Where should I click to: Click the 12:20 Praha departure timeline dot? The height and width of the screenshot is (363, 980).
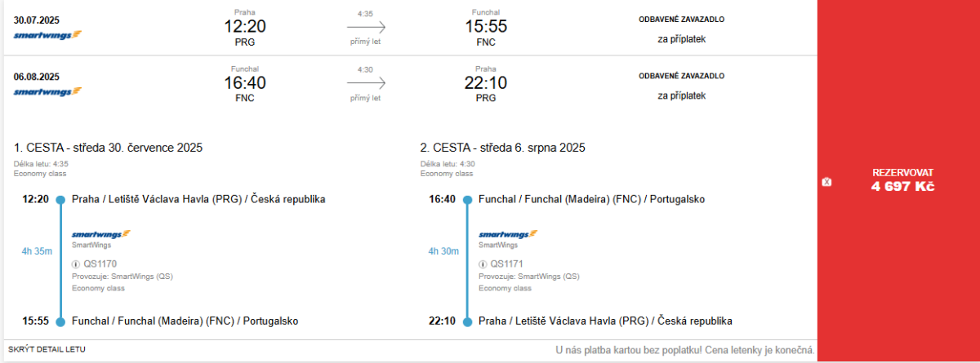[60, 200]
